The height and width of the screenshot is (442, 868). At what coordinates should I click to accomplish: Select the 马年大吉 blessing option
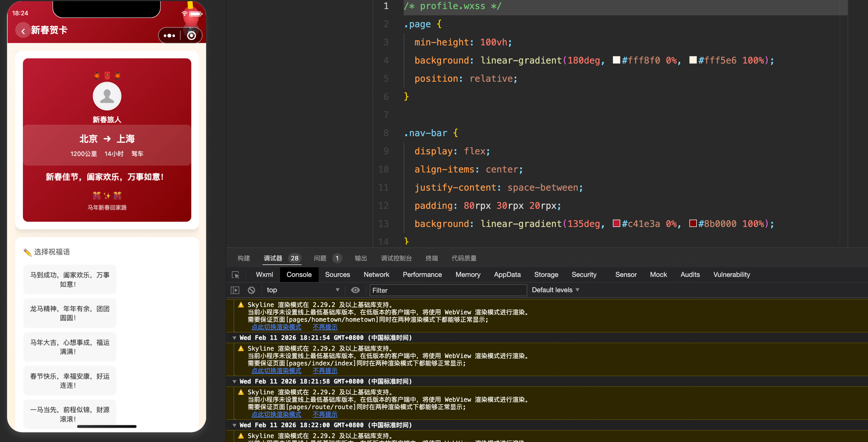(70, 347)
